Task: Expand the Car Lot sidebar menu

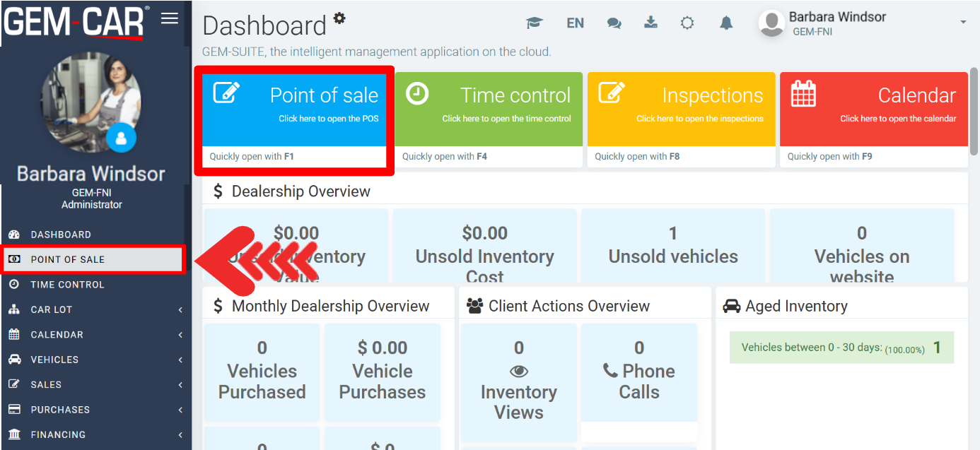Action: coord(95,309)
